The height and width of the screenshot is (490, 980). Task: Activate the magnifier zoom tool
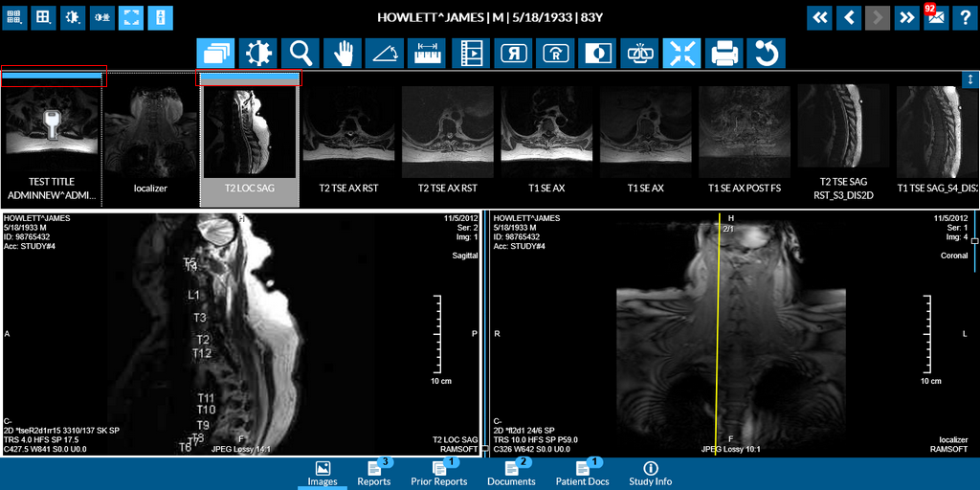301,54
